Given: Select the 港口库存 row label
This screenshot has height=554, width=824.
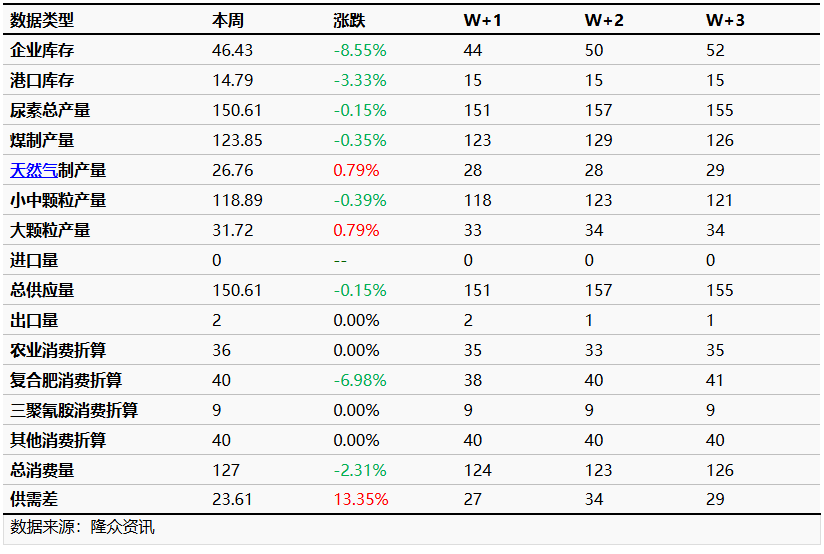Looking at the screenshot, I should click(42, 80).
